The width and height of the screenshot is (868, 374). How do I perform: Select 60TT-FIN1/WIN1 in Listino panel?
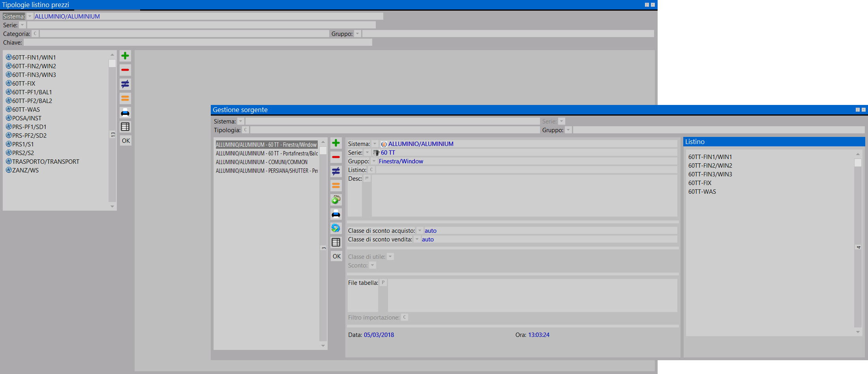(x=710, y=157)
